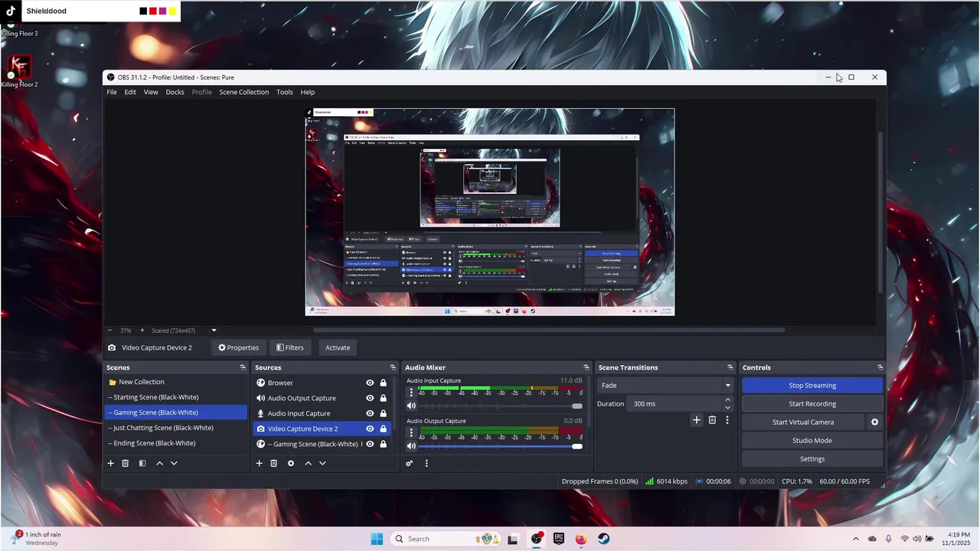The width and height of the screenshot is (980, 551).
Task: Pop out the Scene Transitions dock
Action: point(731,367)
